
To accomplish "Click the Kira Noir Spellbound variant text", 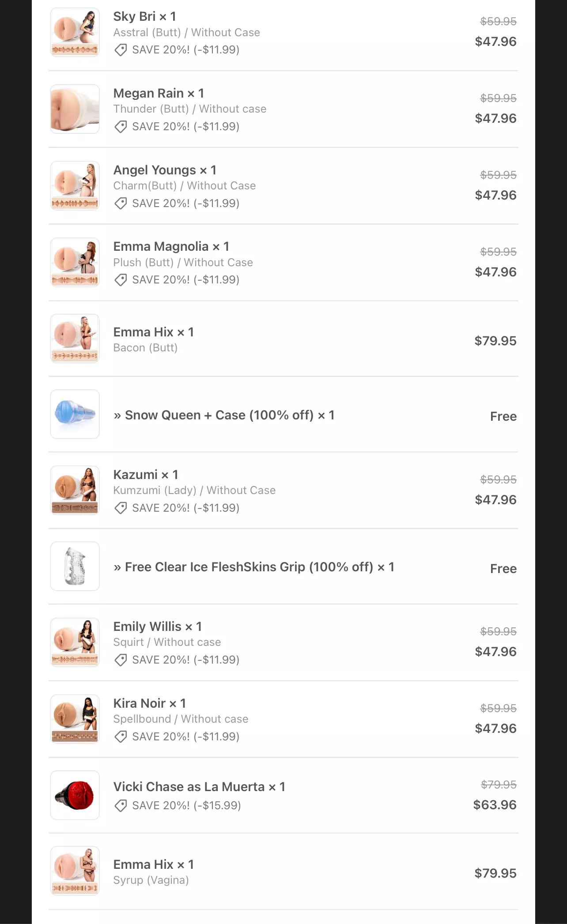I will pos(181,719).
